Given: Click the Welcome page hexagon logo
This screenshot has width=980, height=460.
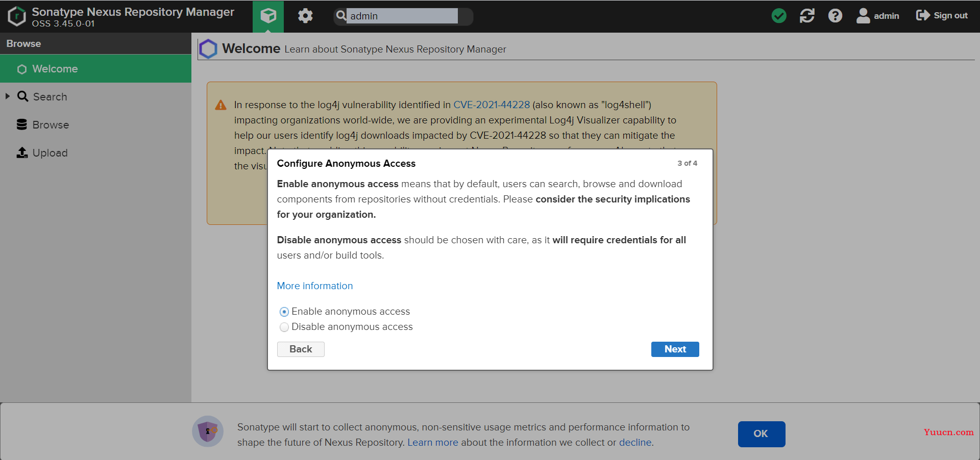Looking at the screenshot, I should [208, 49].
